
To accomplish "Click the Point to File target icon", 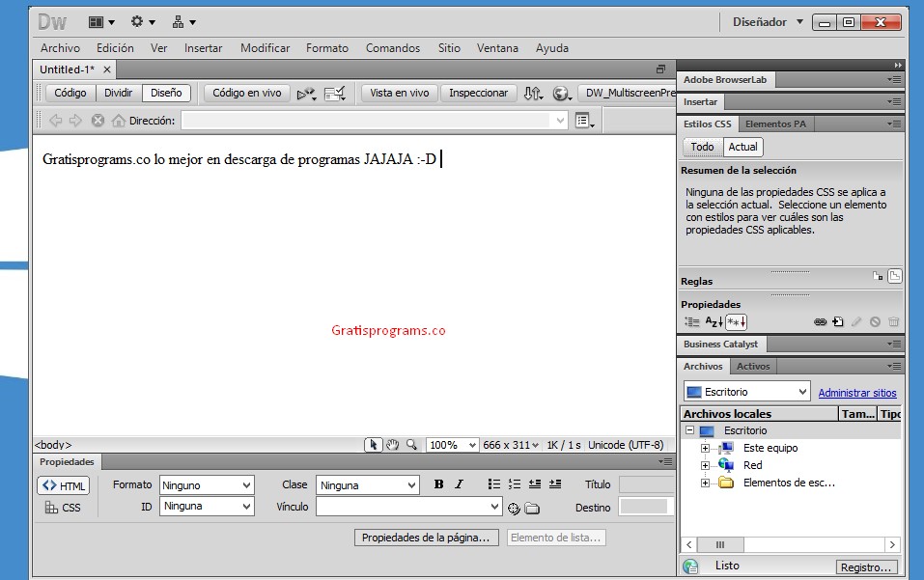I will coord(514,509).
